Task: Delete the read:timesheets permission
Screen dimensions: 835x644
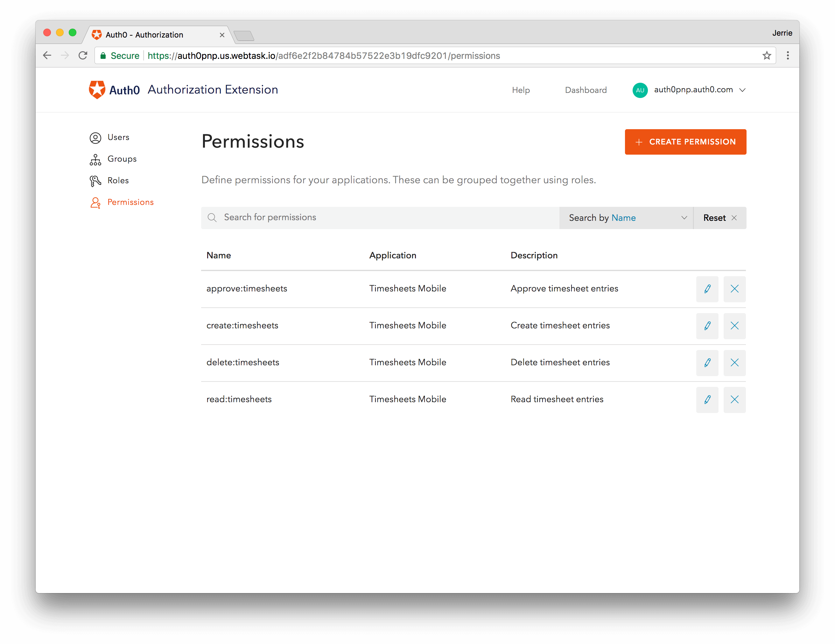Action: pos(734,400)
